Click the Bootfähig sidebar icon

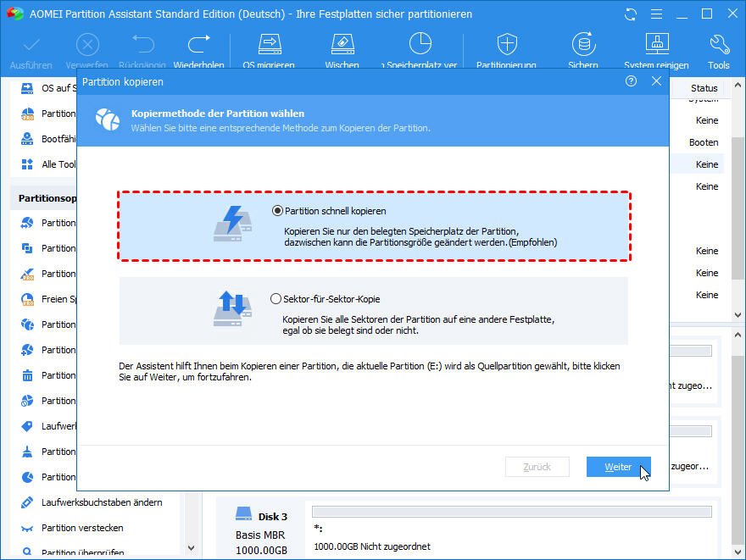click(28, 139)
